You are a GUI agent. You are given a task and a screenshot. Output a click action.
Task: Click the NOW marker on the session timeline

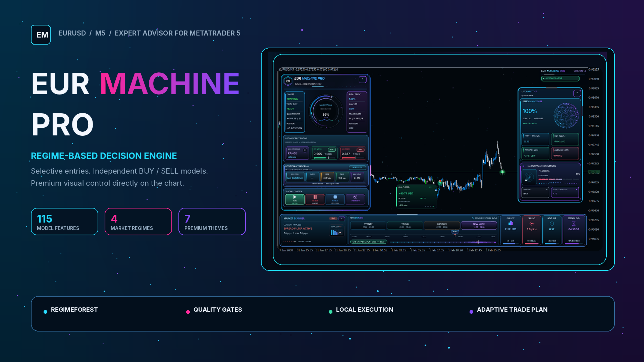coord(455,231)
